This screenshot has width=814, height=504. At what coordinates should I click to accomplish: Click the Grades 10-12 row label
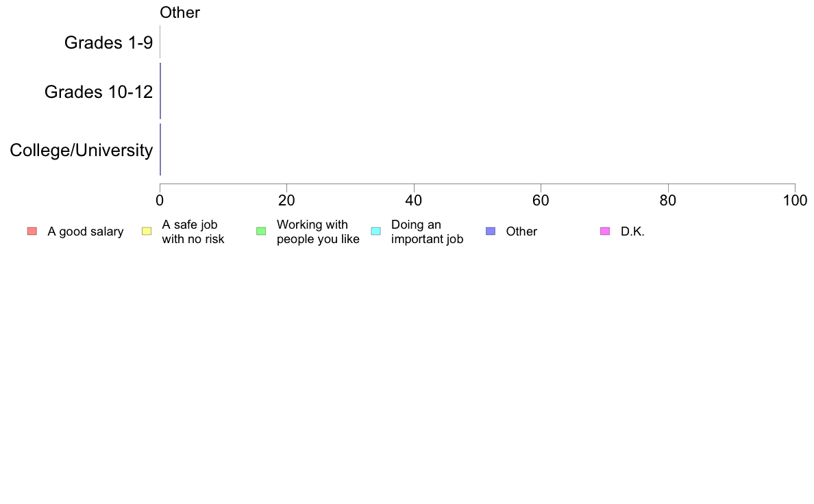tap(99, 92)
